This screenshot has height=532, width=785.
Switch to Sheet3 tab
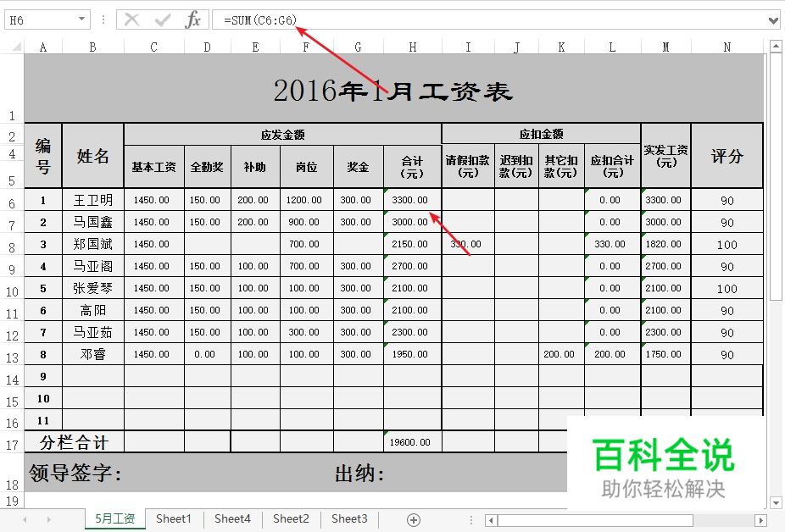click(349, 518)
